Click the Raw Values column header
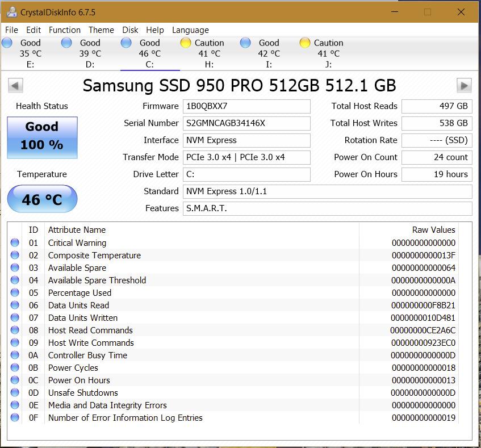481x448 pixels. pyautogui.click(x=433, y=230)
